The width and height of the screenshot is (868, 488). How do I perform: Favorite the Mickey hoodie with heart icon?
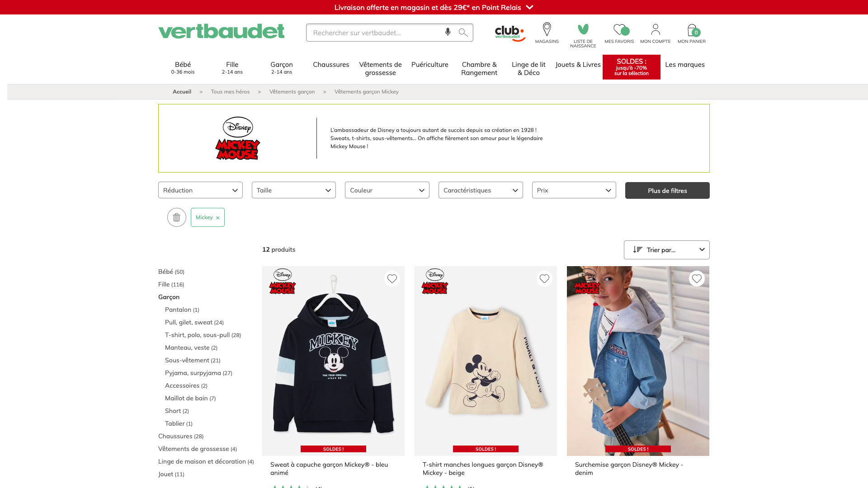click(392, 279)
